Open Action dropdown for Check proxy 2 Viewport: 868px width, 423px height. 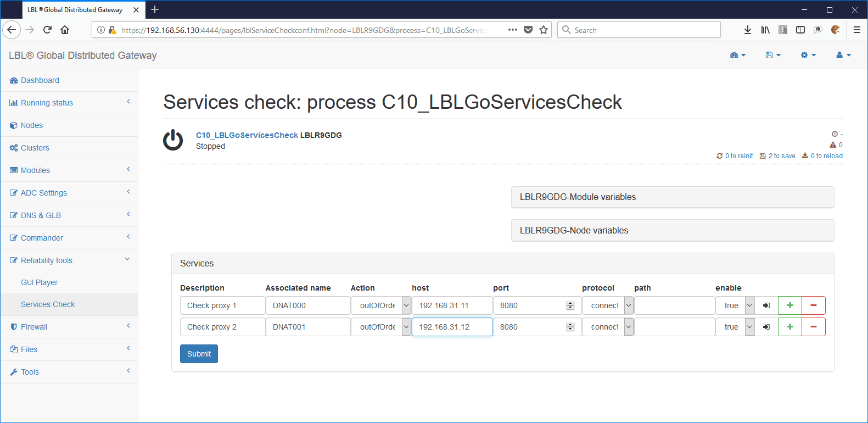(406, 327)
